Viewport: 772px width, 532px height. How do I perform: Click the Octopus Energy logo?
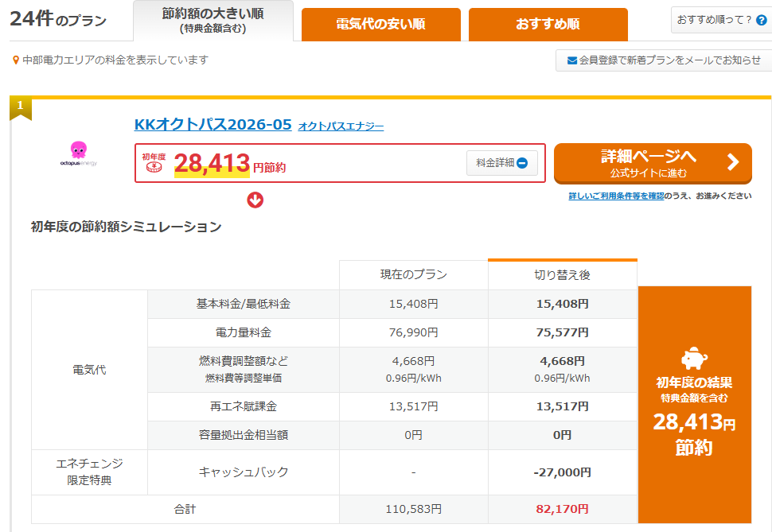coord(79,153)
